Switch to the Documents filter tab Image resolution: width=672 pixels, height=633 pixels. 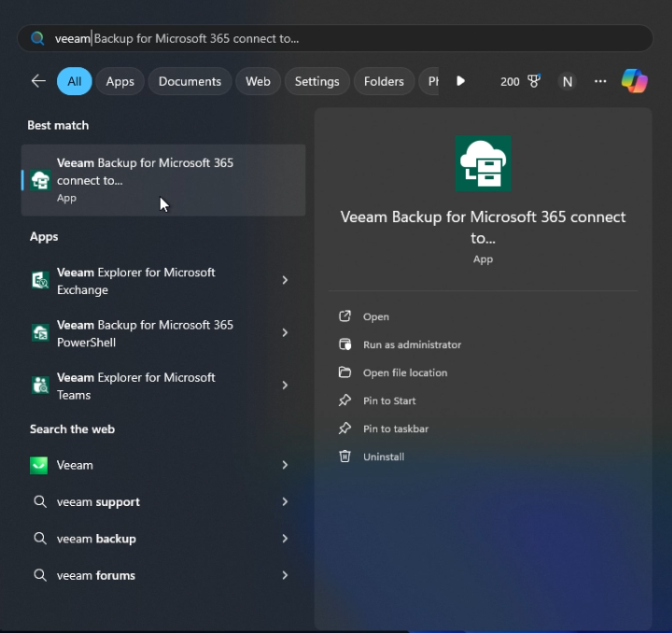click(x=189, y=81)
